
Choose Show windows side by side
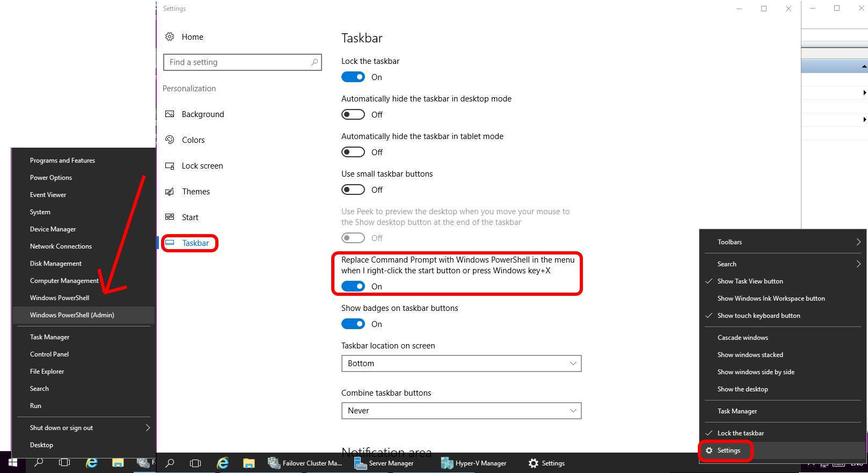coord(756,372)
